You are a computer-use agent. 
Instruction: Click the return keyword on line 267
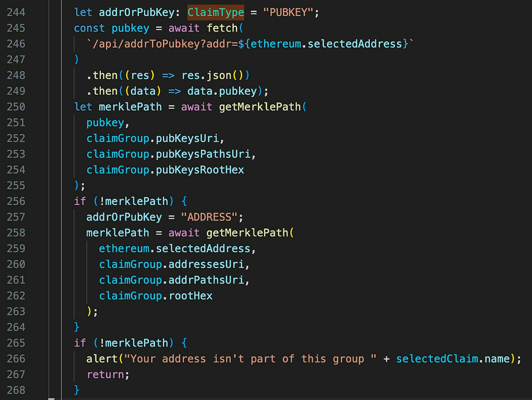click(105, 375)
